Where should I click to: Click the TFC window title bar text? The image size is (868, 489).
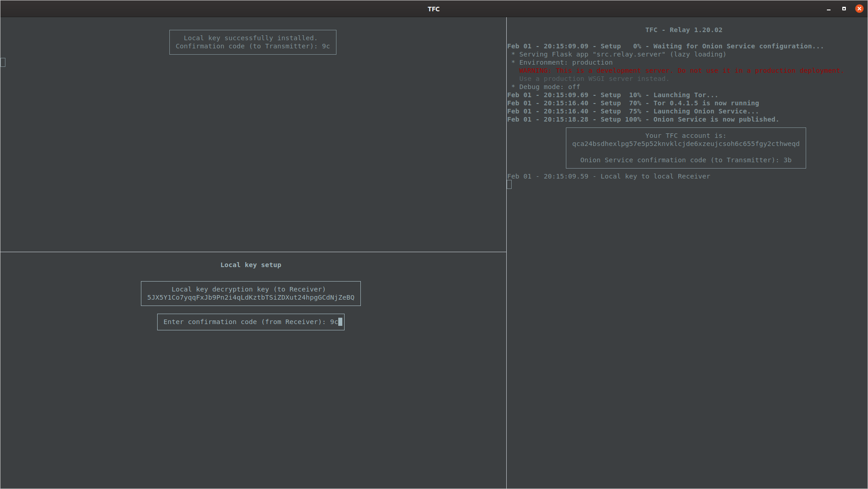[434, 9]
